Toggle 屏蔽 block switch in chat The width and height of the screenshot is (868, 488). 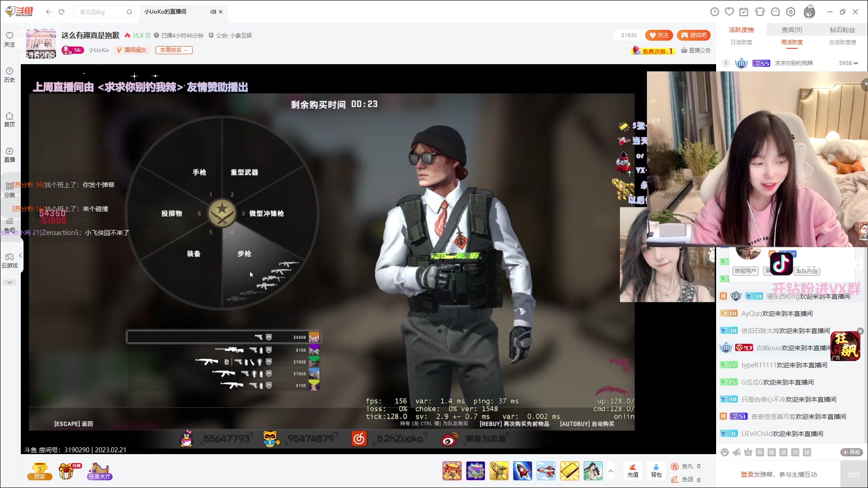tap(852, 452)
